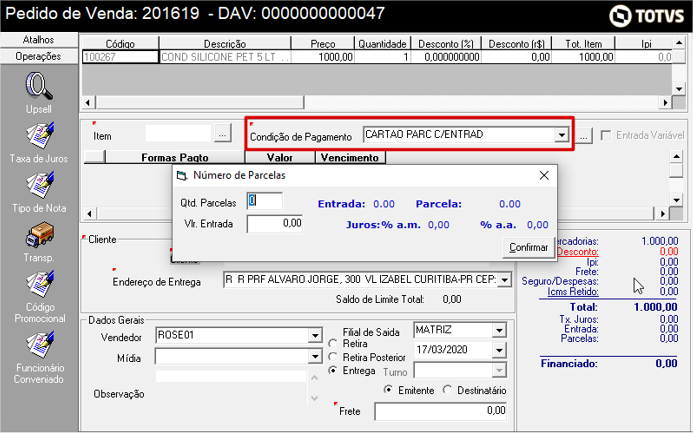Click the Desconto (r$) column header
The width and height of the screenshot is (693, 433).
pos(516,44)
